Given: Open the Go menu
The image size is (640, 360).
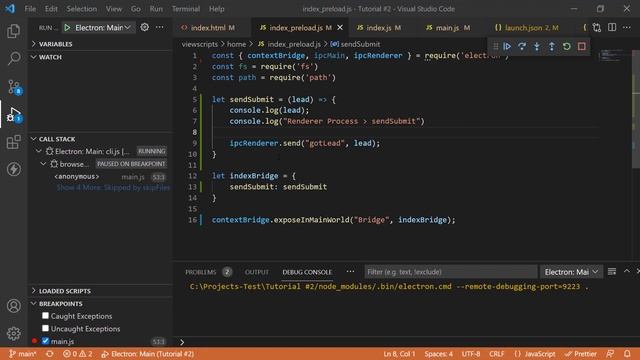Looking at the screenshot, I should pyautogui.click(x=136, y=9).
